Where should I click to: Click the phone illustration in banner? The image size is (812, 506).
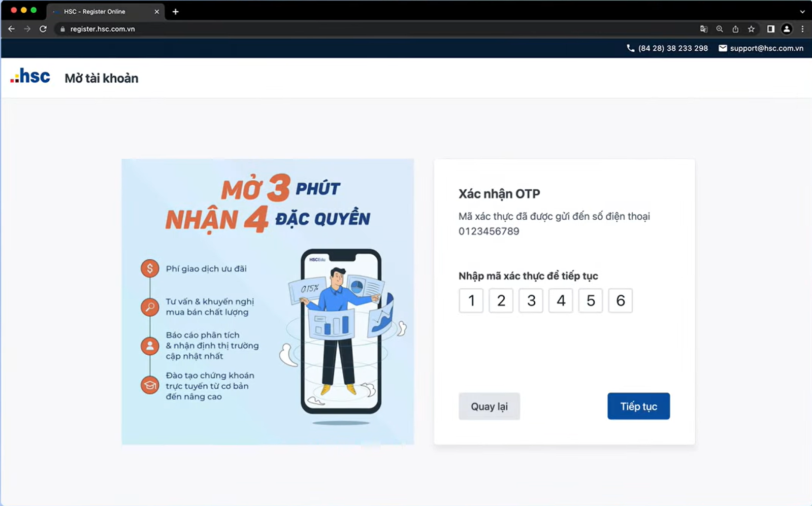coord(341,331)
